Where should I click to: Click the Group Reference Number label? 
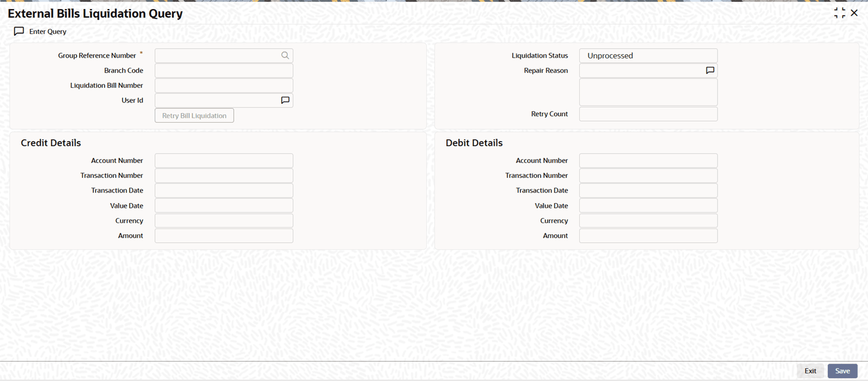(x=97, y=55)
